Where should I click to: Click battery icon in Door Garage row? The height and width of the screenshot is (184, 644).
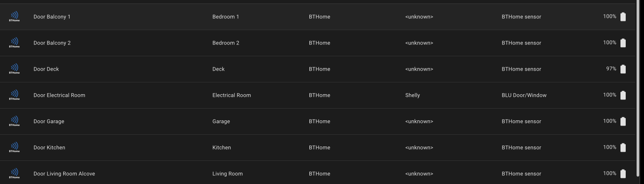pos(623,121)
